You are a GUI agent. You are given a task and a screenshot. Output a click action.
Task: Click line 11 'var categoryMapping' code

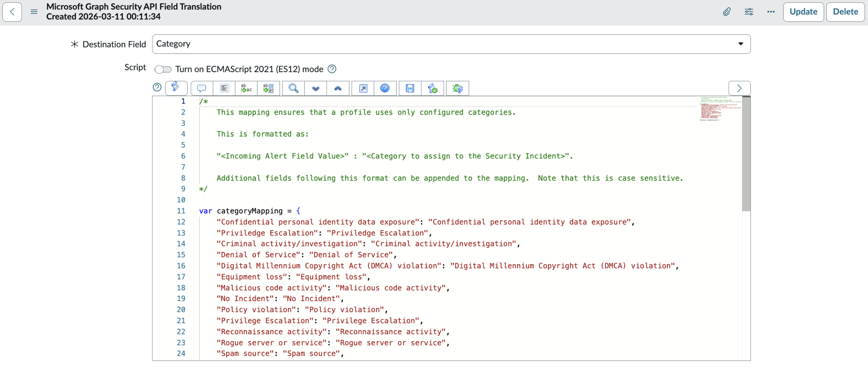coord(250,211)
